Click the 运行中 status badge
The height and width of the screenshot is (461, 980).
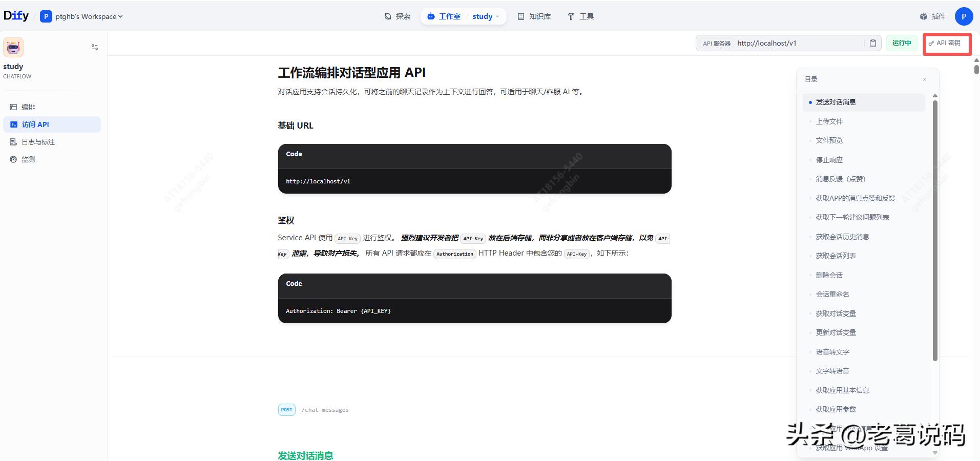click(901, 43)
